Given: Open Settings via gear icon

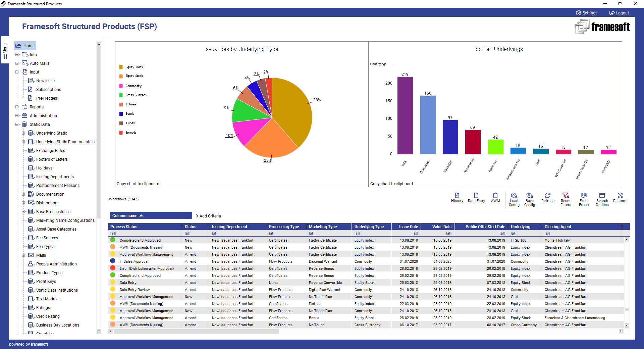Looking at the screenshot, I should coord(579,13).
